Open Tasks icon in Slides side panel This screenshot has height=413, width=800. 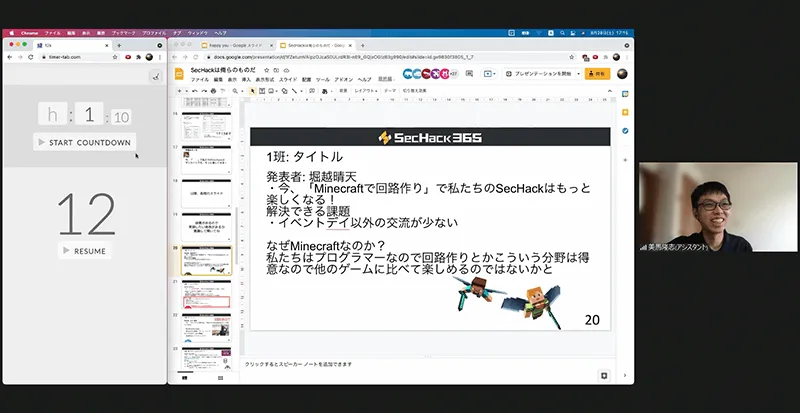click(x=625, y=131)
